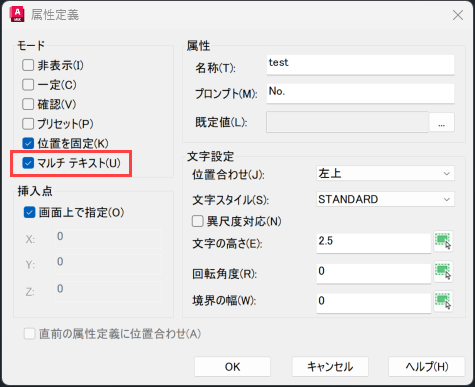Pick rotation angle on screen icon

(x=443, y=271)
